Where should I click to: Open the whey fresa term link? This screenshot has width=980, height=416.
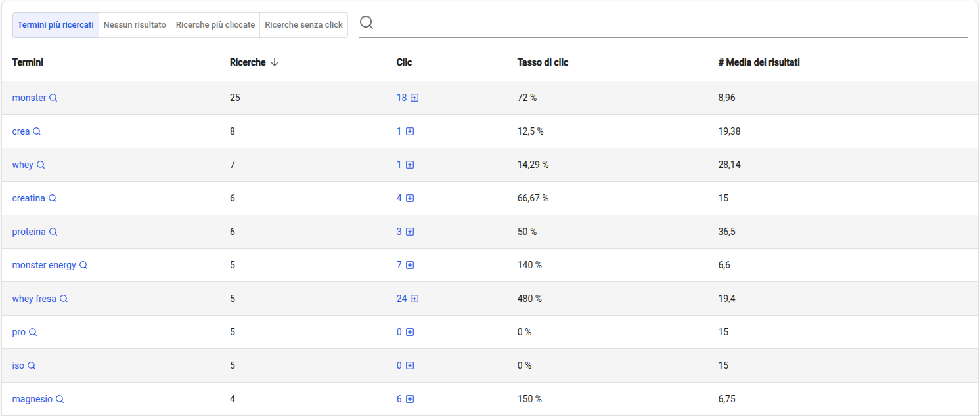34,299
